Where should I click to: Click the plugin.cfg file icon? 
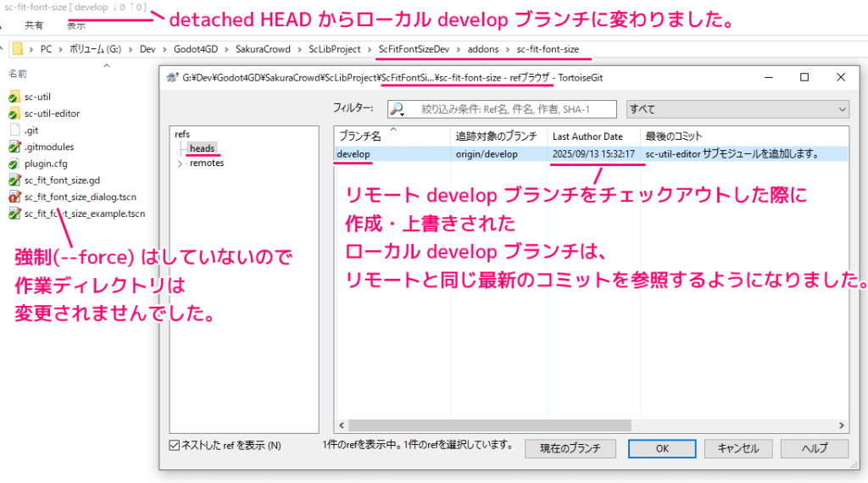coord(14,164)
